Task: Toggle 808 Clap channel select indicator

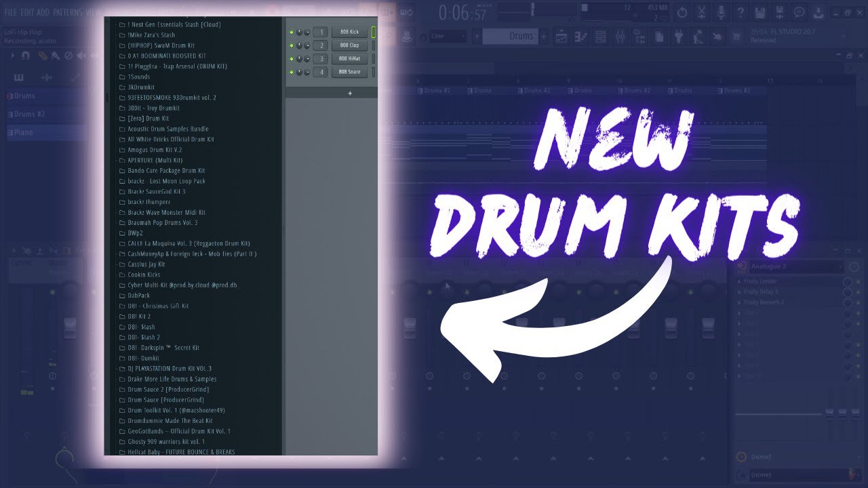Action: (x=373, y=45)
